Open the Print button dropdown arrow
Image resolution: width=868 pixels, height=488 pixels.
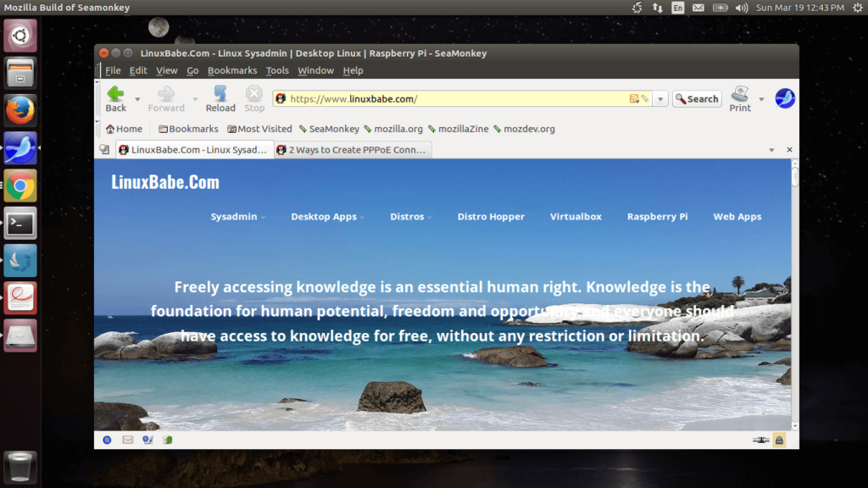click(759, 97)
